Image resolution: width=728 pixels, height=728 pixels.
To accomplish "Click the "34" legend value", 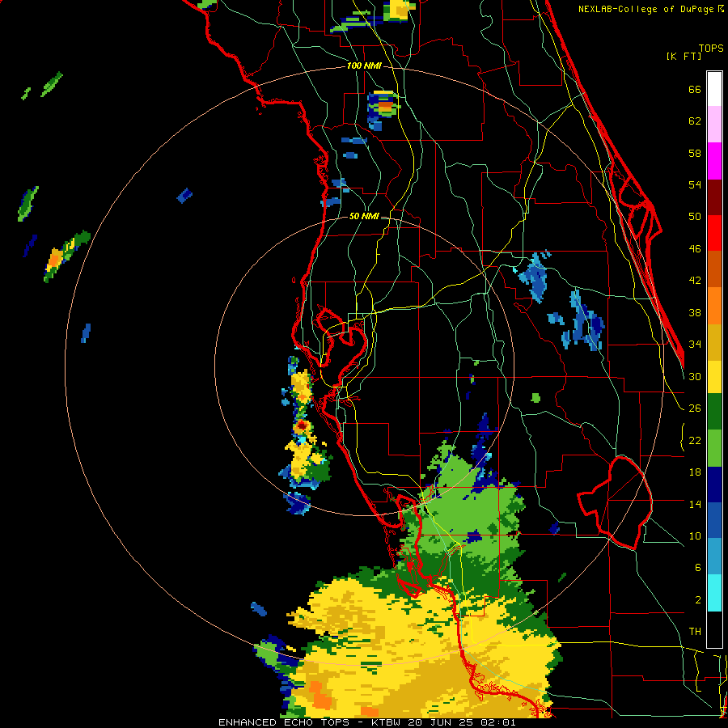I will coord(695,345).
